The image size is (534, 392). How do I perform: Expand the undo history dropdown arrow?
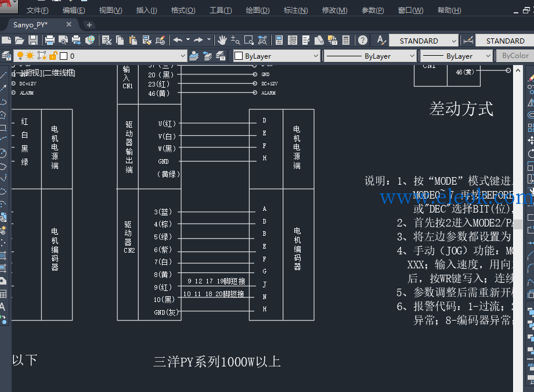[x=188, y=40]
